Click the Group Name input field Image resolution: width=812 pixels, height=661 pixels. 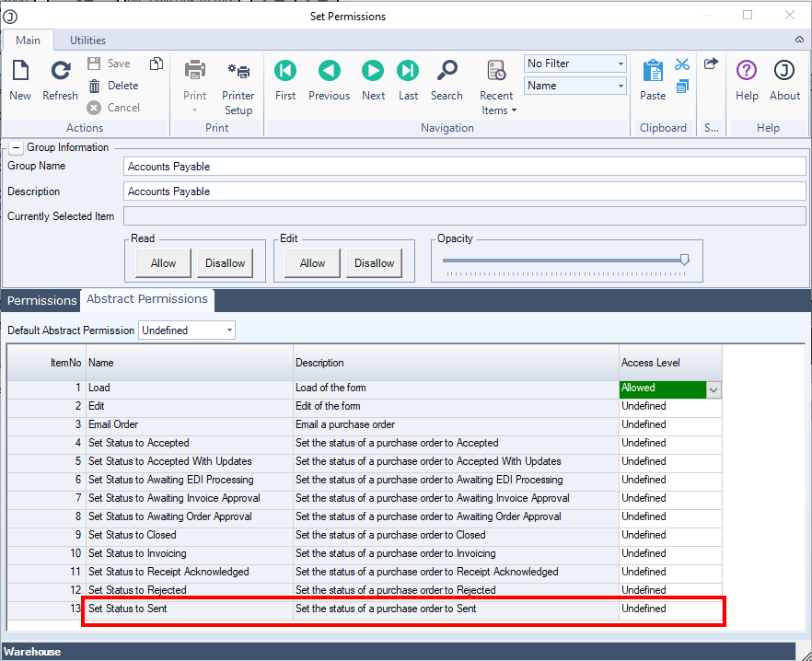pyautogui.click(x=465, y=167)
